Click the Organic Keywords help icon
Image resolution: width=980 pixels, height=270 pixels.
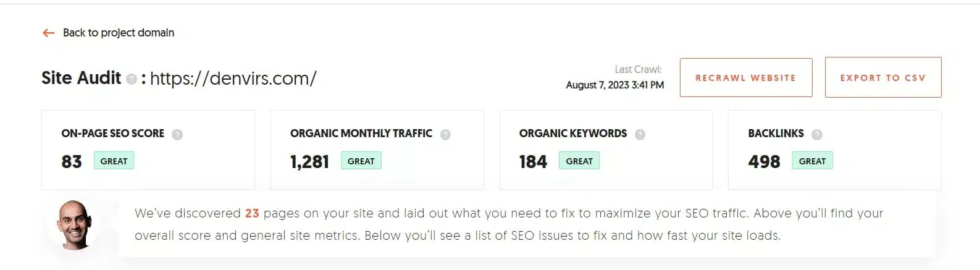pos(640,134)
